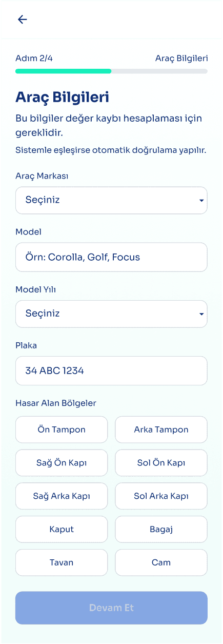
Task: Select the Cam damage option
Action: click(x=161, y=562)
